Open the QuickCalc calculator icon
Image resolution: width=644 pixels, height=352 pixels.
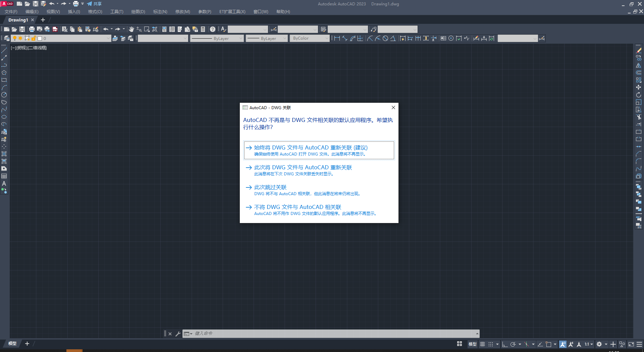(203, 30)
